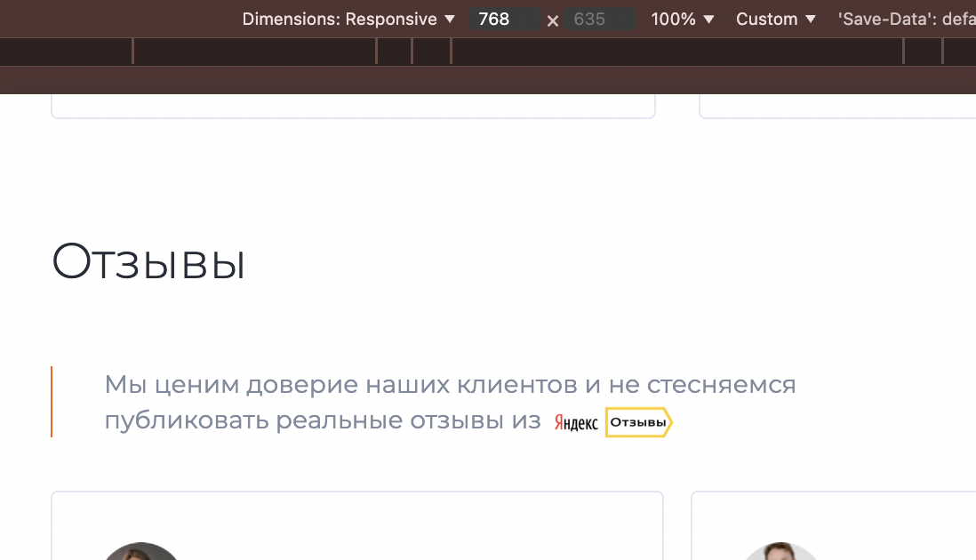The image size is (976, 560).
Task: Click the right card above the Отзывы heading
Action: click(x=837, y=107)
